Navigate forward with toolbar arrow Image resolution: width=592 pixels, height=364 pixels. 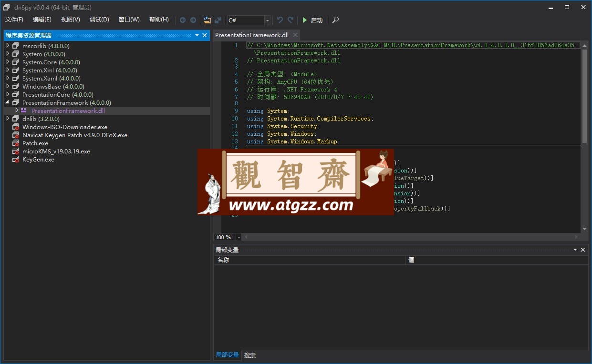pyautogui.click(x=193, y=20)
